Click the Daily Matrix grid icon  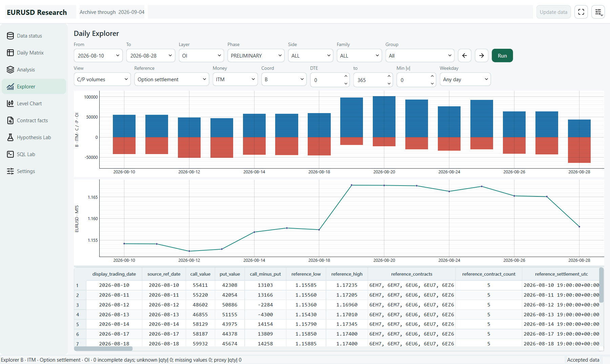click(x=11, y=53)
